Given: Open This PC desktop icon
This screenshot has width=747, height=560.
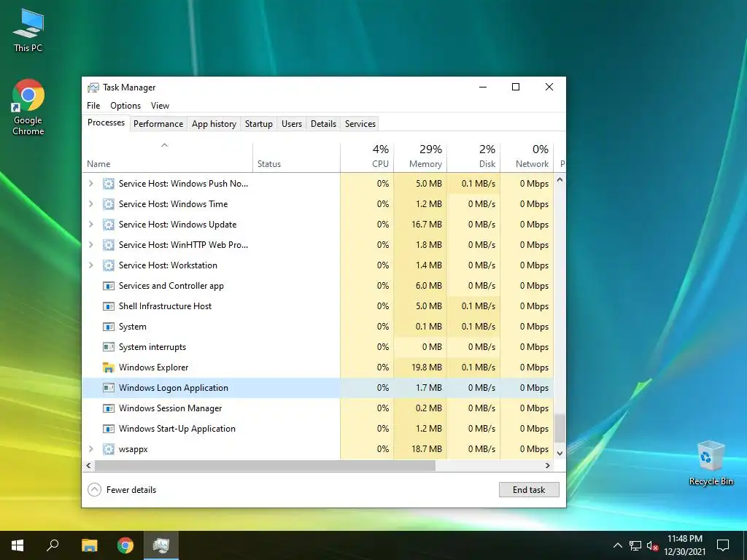Looking at the screenshot, I should 28,31.
